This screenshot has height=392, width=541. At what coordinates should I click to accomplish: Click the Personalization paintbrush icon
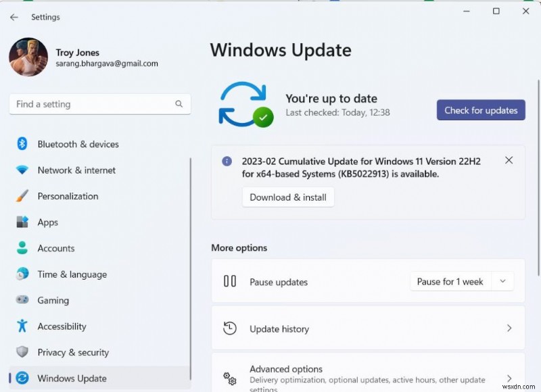tap(22, 196)
